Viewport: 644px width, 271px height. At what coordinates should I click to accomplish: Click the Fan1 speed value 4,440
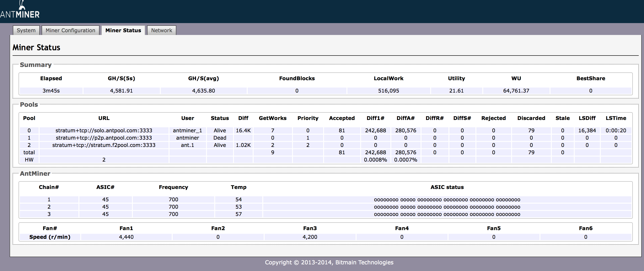[126, 237]
